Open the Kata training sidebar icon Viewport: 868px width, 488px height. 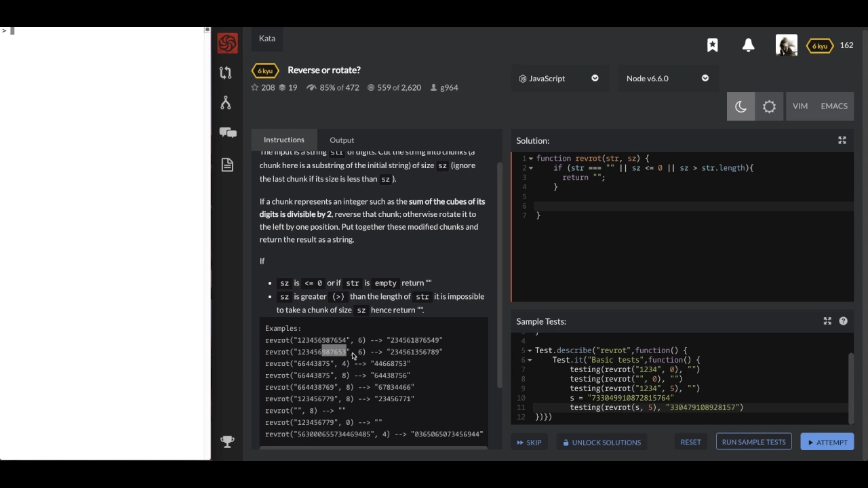pos(226,73)
